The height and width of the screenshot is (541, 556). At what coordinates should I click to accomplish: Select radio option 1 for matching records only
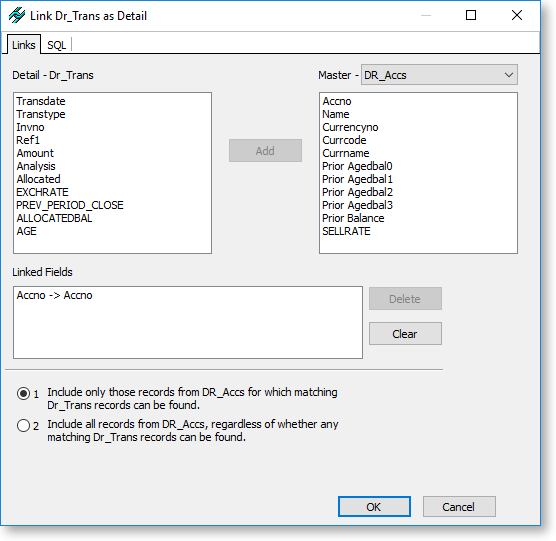point(23,394)
